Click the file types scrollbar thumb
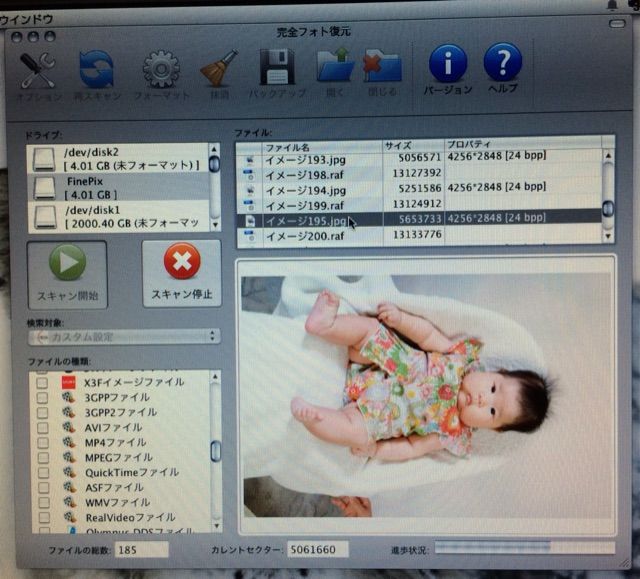The height and width of the screenshot is (579, 640). coord(216,451)
